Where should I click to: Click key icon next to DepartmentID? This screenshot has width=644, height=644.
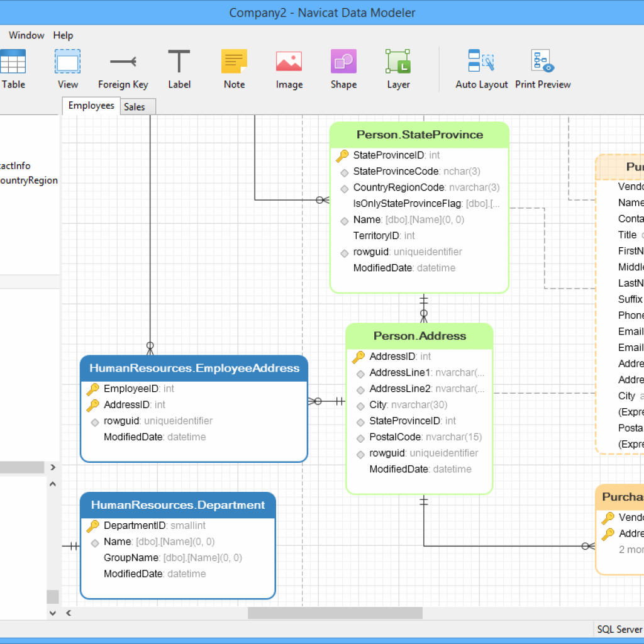tap(93, 526)
